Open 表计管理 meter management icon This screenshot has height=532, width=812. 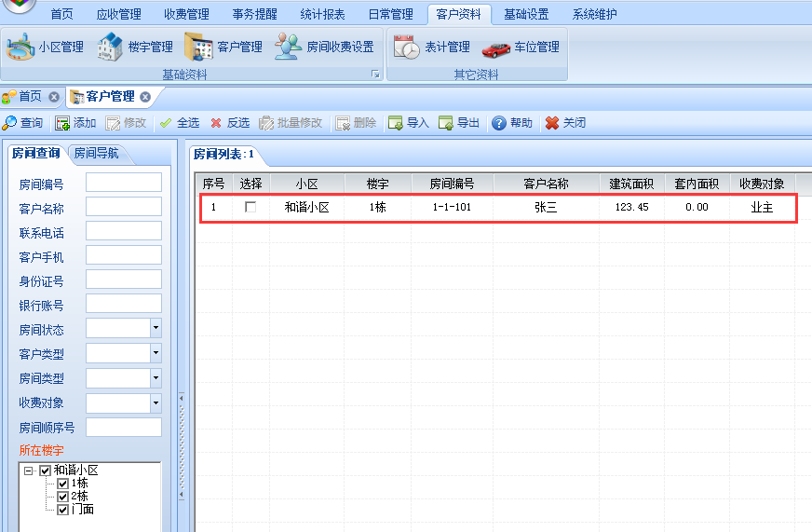[x=407, y=47]
